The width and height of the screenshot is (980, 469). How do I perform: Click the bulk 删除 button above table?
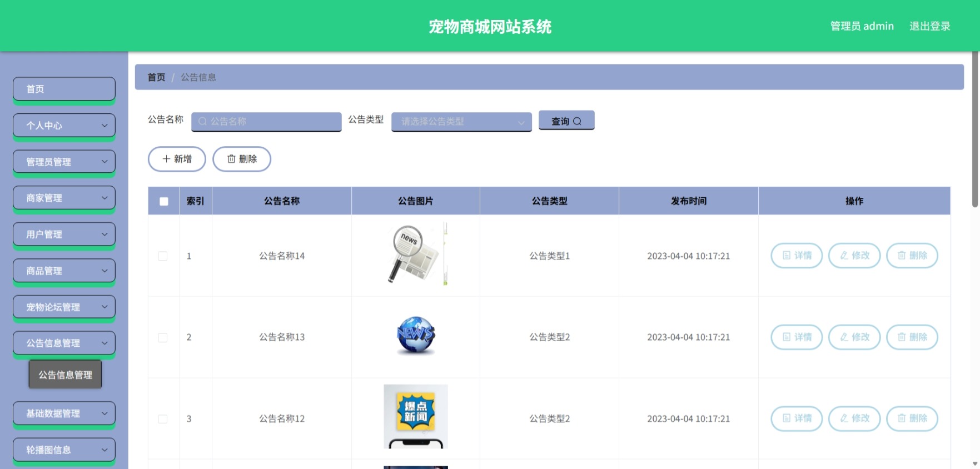242,159
